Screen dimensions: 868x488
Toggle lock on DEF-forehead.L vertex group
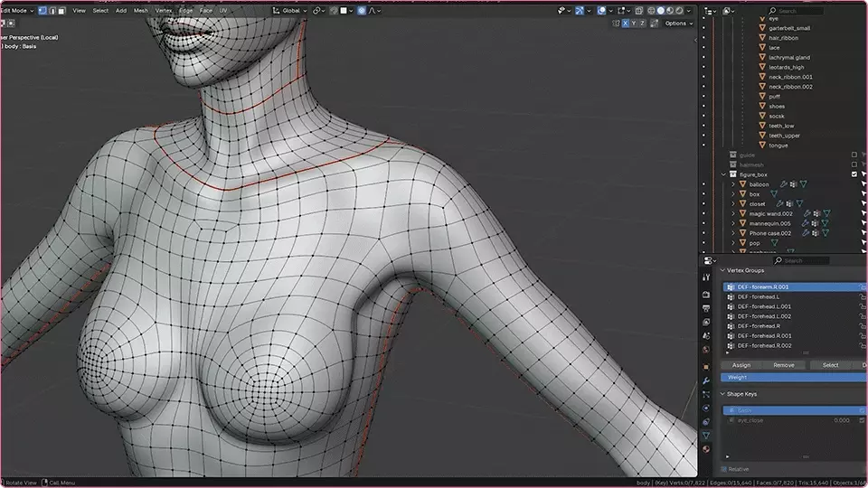[863, 296]
